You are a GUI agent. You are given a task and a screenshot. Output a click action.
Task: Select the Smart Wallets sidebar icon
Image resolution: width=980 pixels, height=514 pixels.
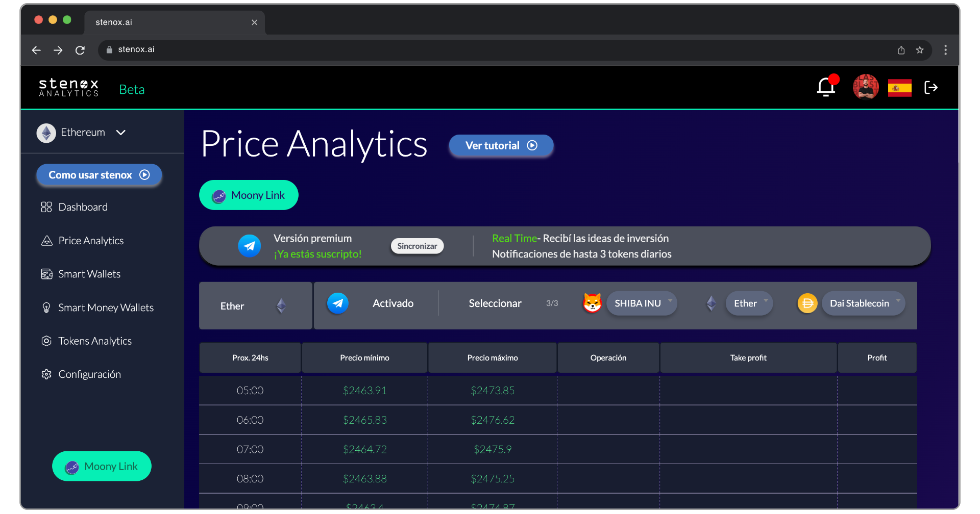[x=46, y=274]
